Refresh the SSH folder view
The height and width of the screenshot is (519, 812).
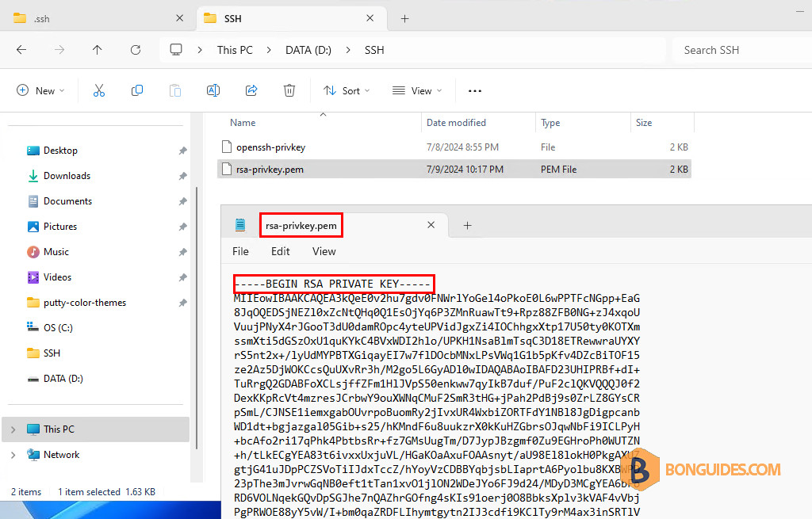136,50
